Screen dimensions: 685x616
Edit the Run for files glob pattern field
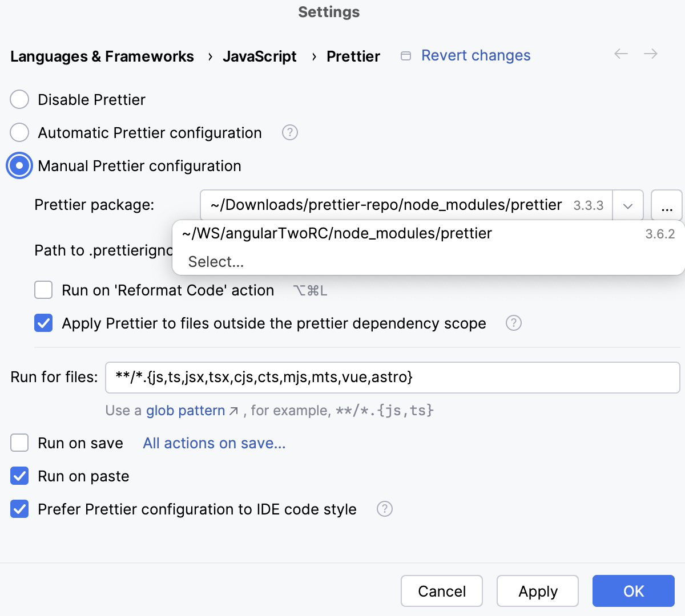(x=392, y=377)
